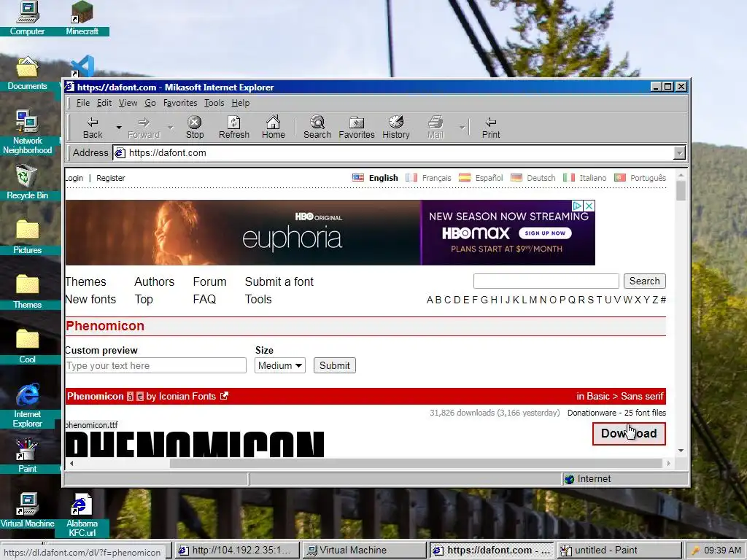Expand the Mail dropdown arrow
The image size is (747, 560).
[x=462, y=128]
